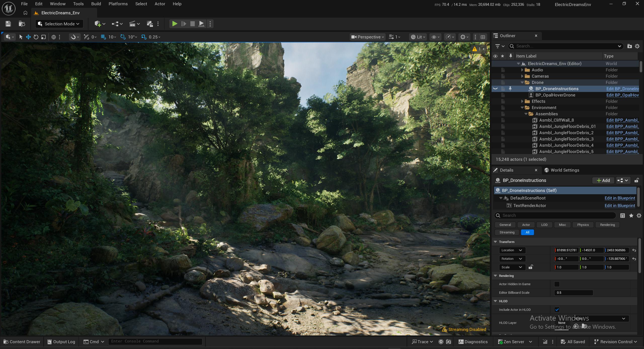Click the select objects arrow tool
Screen dimensions: 644x349
pyautogui.click(x=21, y=37)
